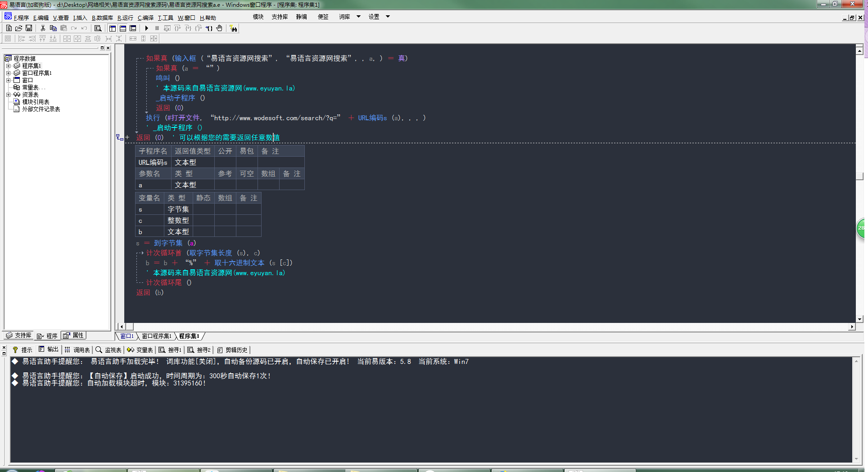The image size is (868, 472).
Task: Close the left program tree panel
Action: (108, 48)
